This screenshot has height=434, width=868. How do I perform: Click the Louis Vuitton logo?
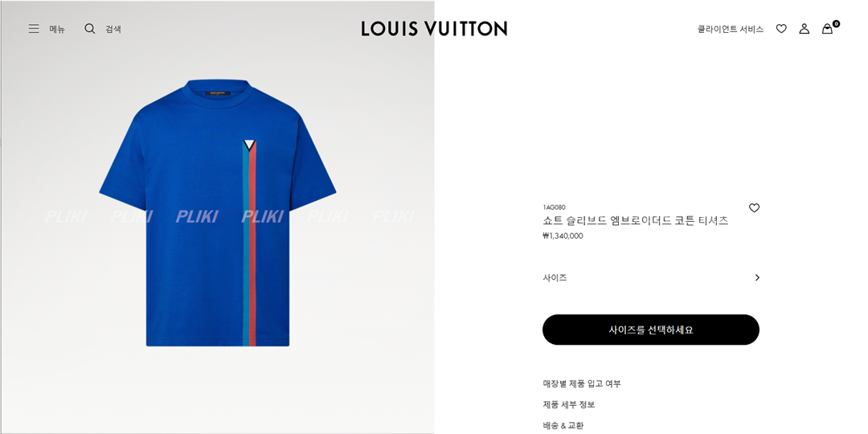pos(434,29)
